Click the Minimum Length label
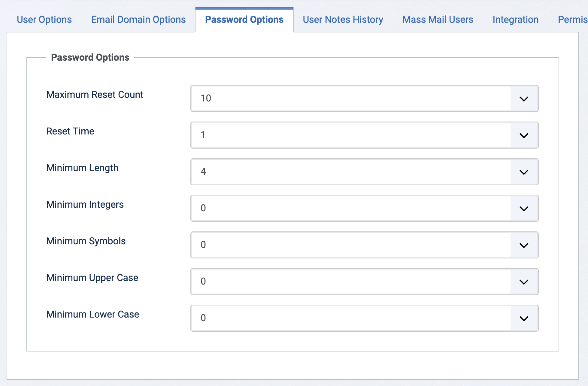Image resolution: width=588 pixels, height=386 pixels. 82,168
